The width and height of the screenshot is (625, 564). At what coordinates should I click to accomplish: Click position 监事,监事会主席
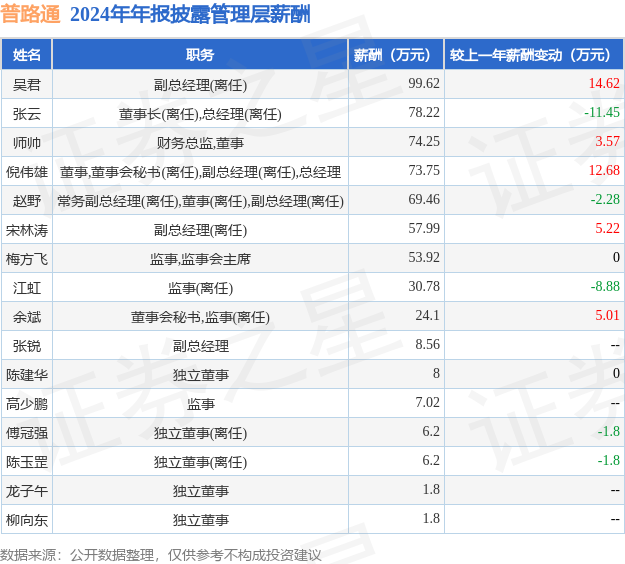tap(200, 259)
